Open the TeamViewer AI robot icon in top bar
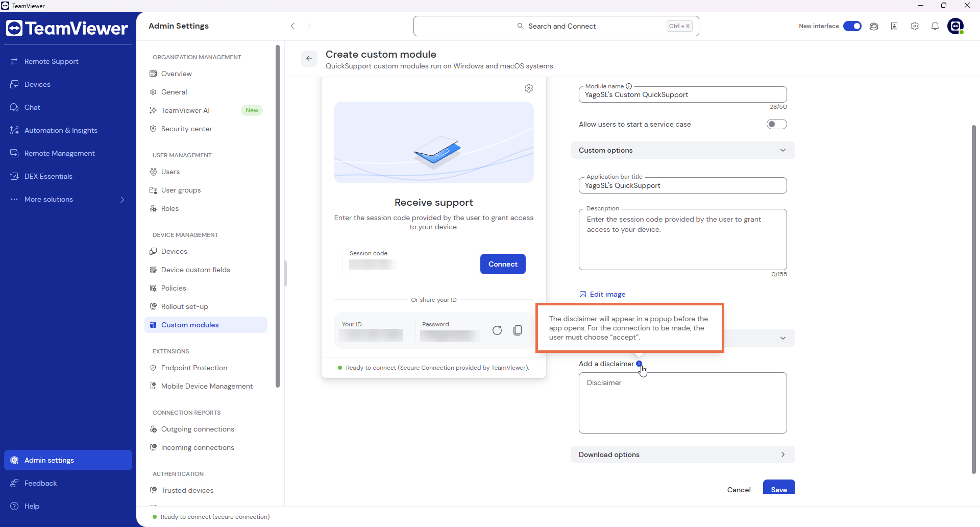 pyautogui.click(x=874, y=26)
